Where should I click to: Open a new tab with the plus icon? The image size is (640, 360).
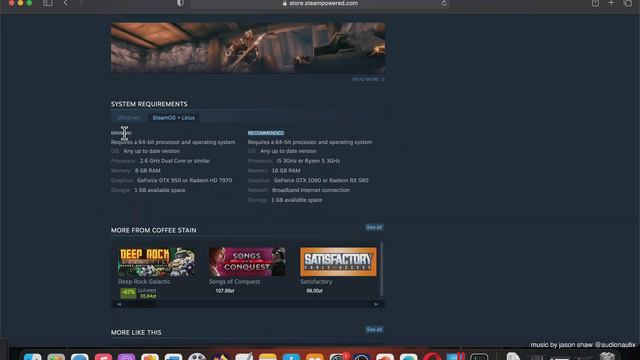611,3
